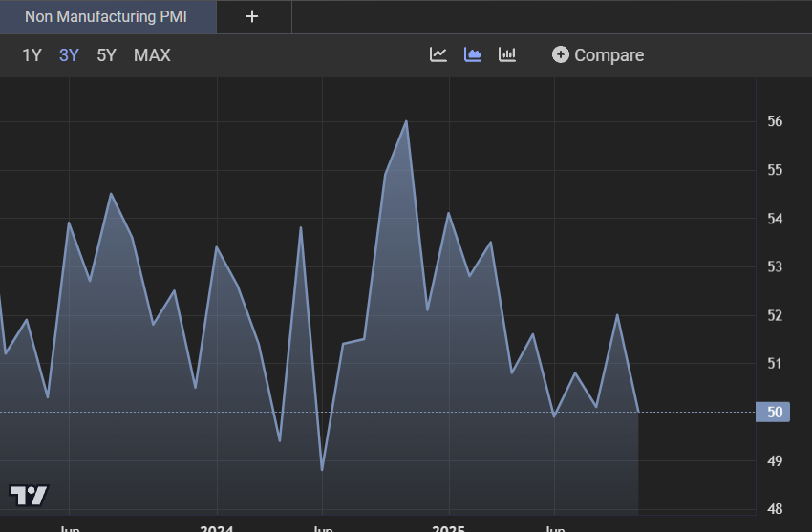Viewport: 812px width, 532px height.
Task: Click the highlighted 50 value label
Action: tap(776, 413)
